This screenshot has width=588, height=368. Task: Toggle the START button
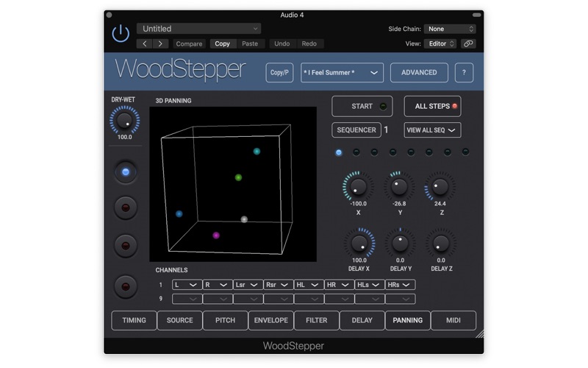[362, 106]
